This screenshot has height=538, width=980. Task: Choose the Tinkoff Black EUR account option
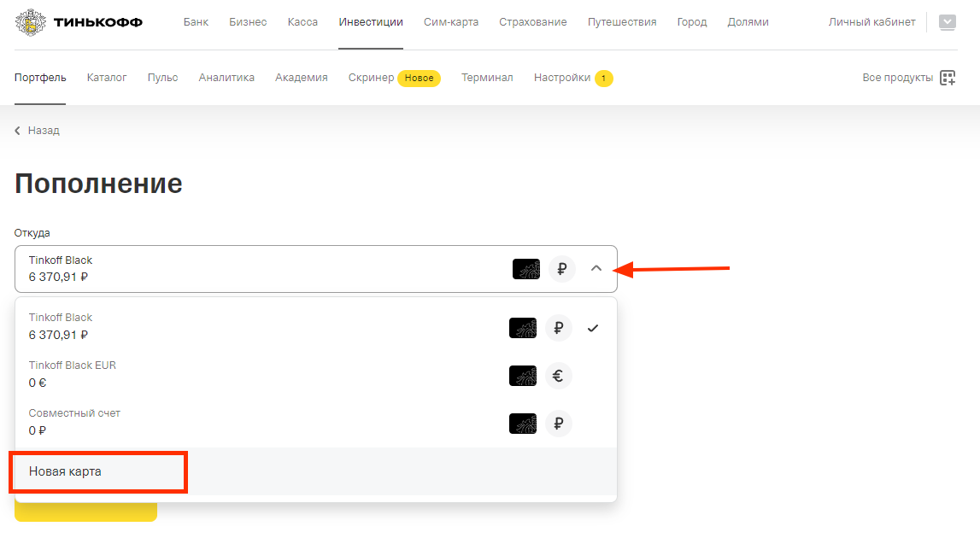[315, 374]
